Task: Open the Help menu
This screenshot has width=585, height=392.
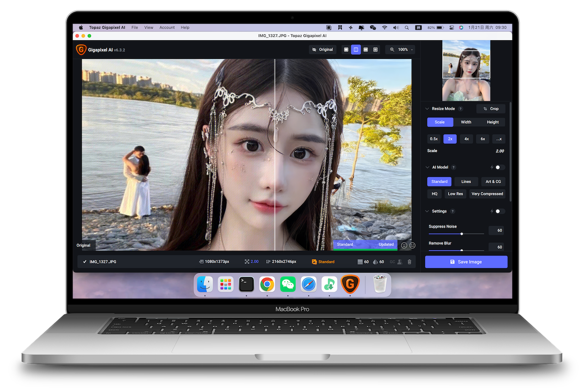Action: point(185,27)
